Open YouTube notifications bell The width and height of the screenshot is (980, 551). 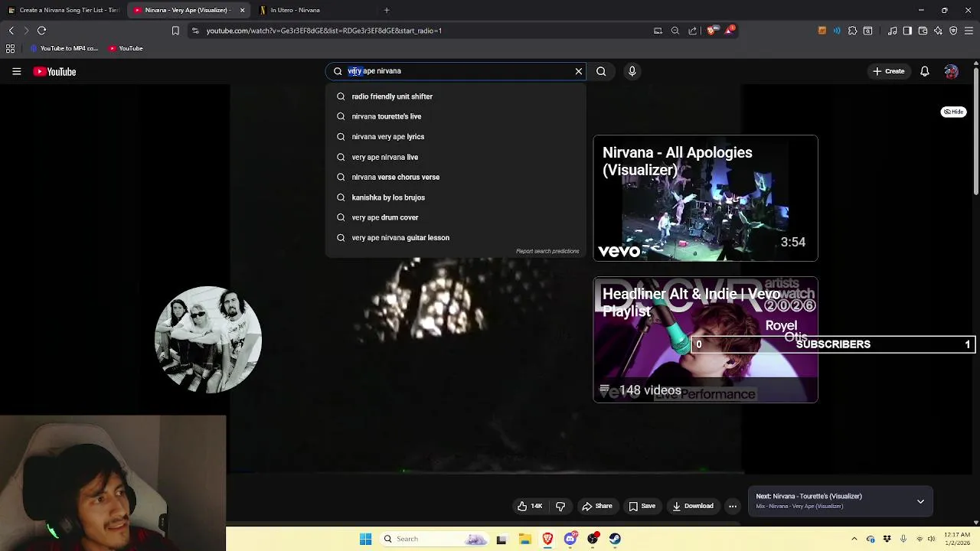(x=924, y=71)
